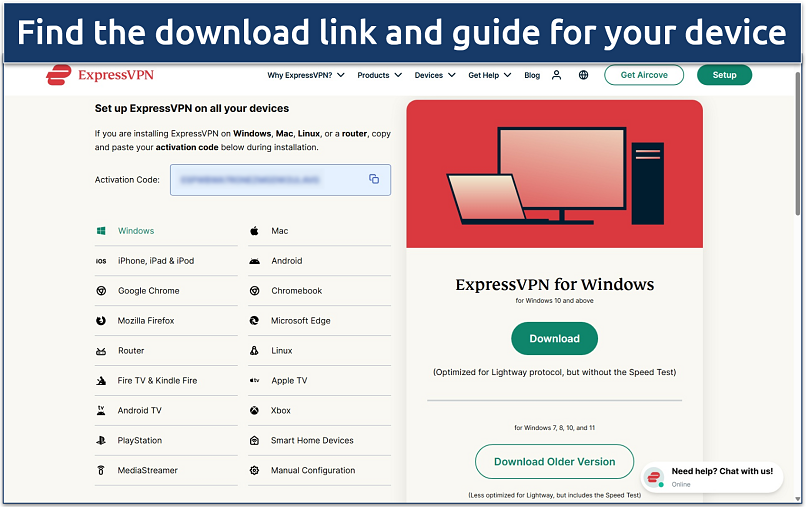This screenshot has height=507, width=806.
Task: Click the ExpressVPN logo
Action: [x=100, y=75]
